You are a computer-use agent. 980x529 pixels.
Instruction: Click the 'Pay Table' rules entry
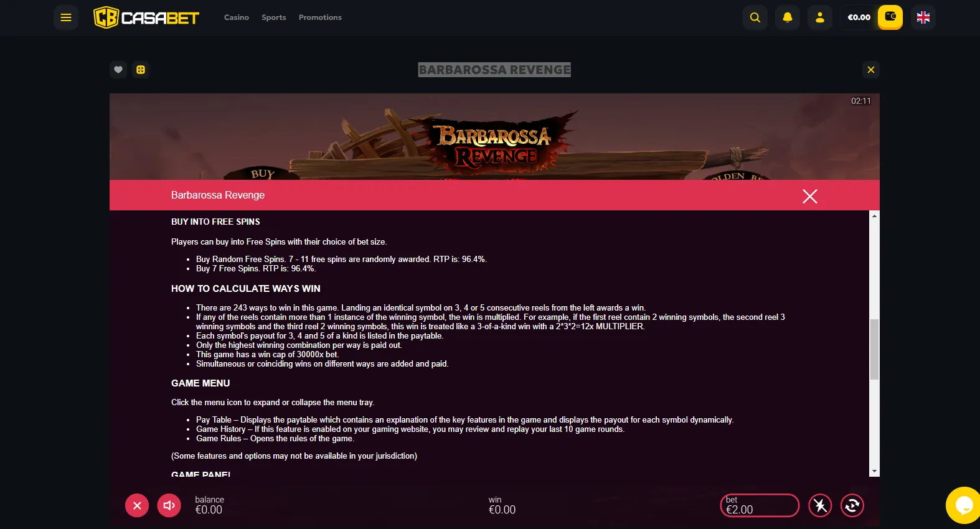coord(465,420)
